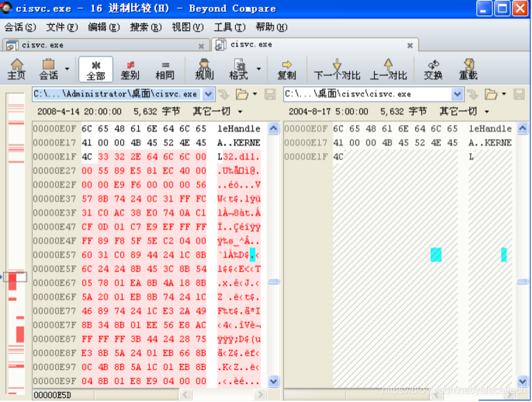
Task: Browse for left file with folder icon
Action: point(242,94)
